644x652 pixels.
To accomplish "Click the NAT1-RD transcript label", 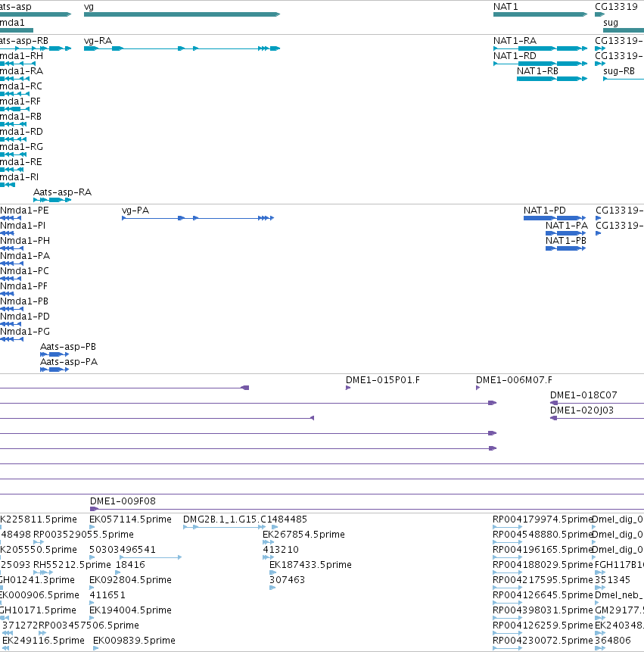I will tap(515, 56).
